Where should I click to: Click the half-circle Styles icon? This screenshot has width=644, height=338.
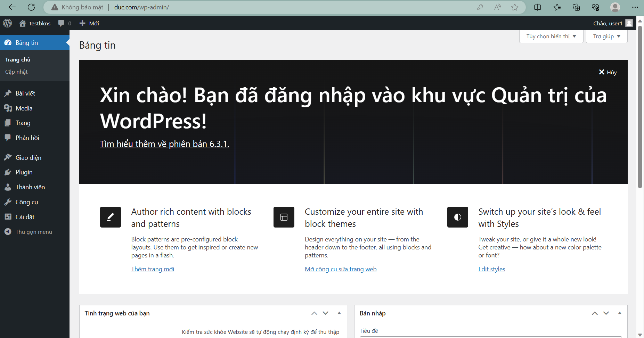(x=458, y=217)
